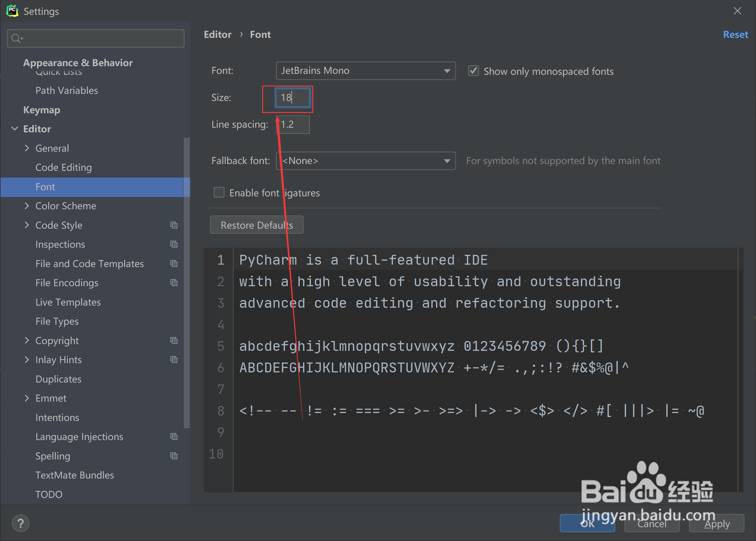Screen dimensions: 756x541
Task: Click the Reset link
Action: (x=735, y=35)
